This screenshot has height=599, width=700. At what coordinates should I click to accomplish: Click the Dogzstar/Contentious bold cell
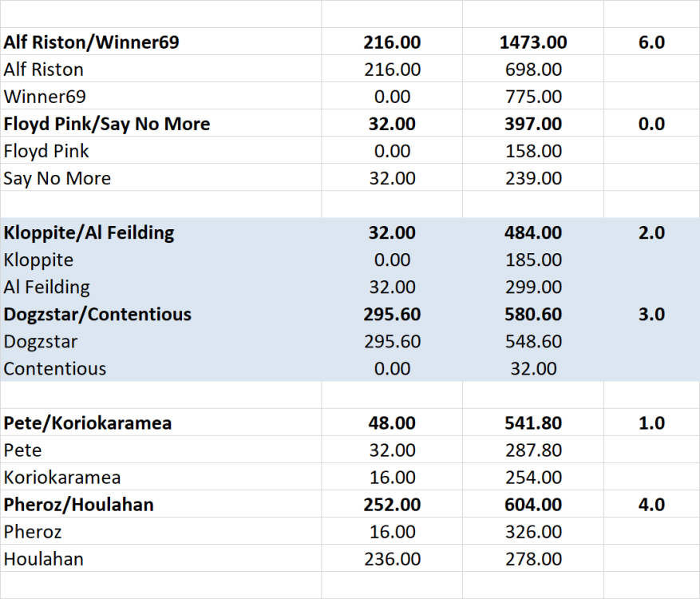click(x=97, y=314)
